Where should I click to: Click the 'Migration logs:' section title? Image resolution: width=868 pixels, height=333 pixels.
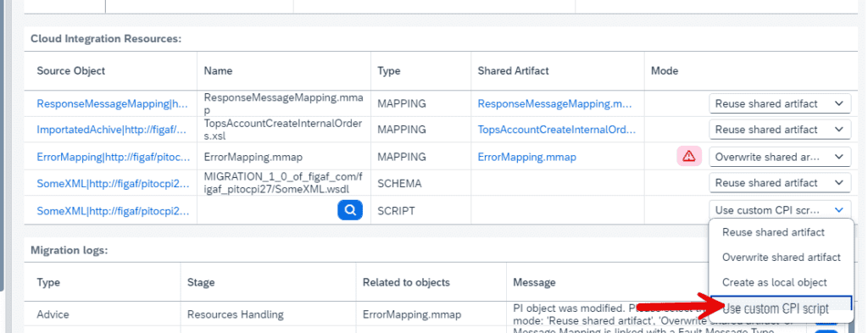tap(69, 250)
